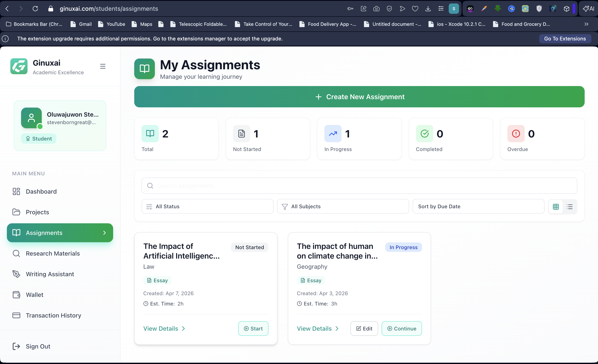This screenshot has width=598, height=364.
Task: Click the Projects folder icon
Action: click(x=16, y=212)
